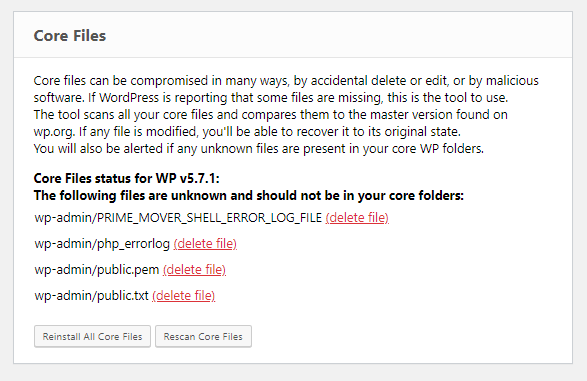Select the wp-admin/PRIME_MOVER_SHELL_ERROR_LOG_FILE filename text
The image size is (587, 381).
[178, 217]
